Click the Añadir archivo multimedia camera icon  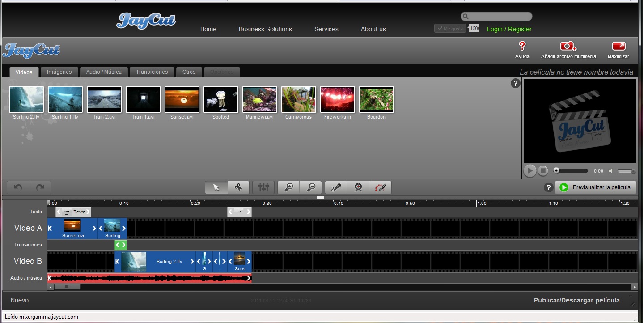(568, 47)
